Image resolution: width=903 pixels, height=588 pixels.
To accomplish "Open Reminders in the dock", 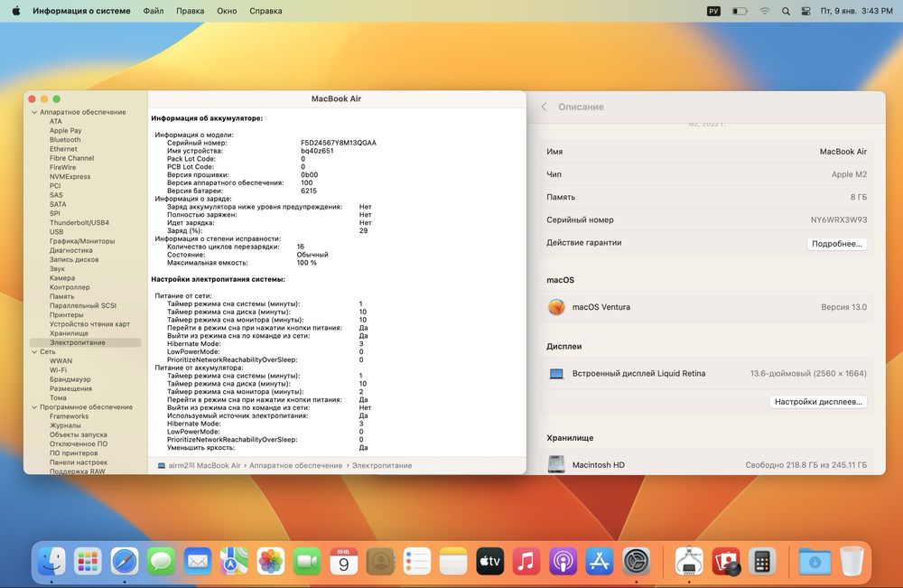I will (417, 561).
